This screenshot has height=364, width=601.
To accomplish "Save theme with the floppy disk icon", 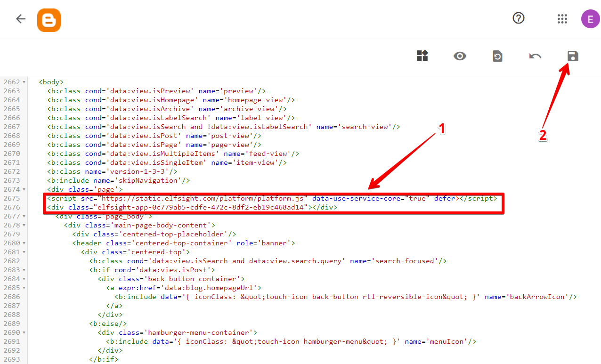I will coord(573,56).
